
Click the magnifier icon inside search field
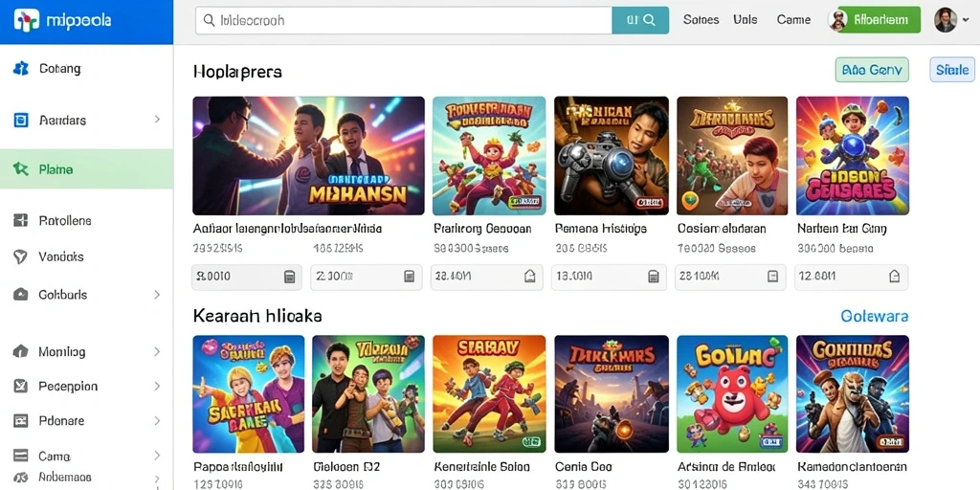click(x=209, y=21)
